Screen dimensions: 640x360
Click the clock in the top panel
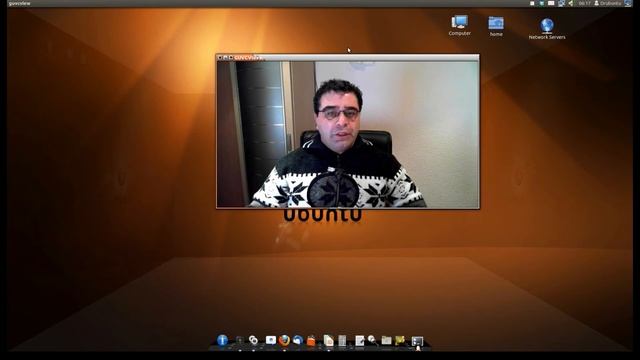[584, 3]
